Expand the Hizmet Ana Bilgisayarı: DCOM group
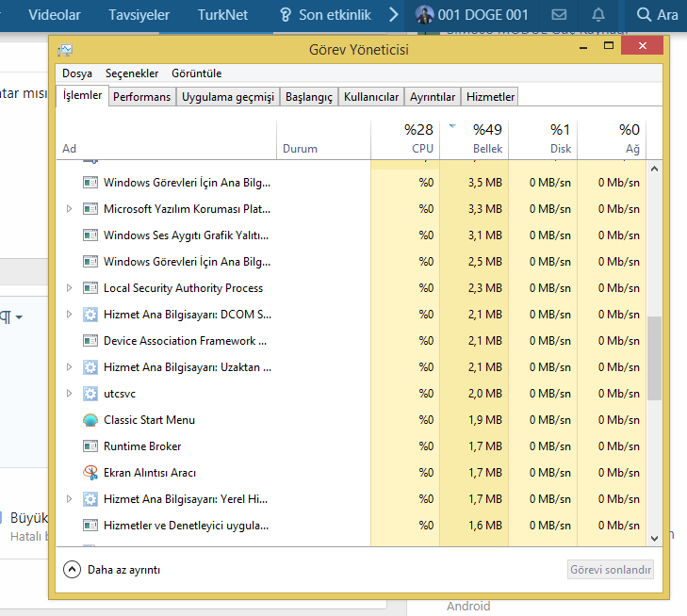687x616 pixels. (x=69, y=315)
